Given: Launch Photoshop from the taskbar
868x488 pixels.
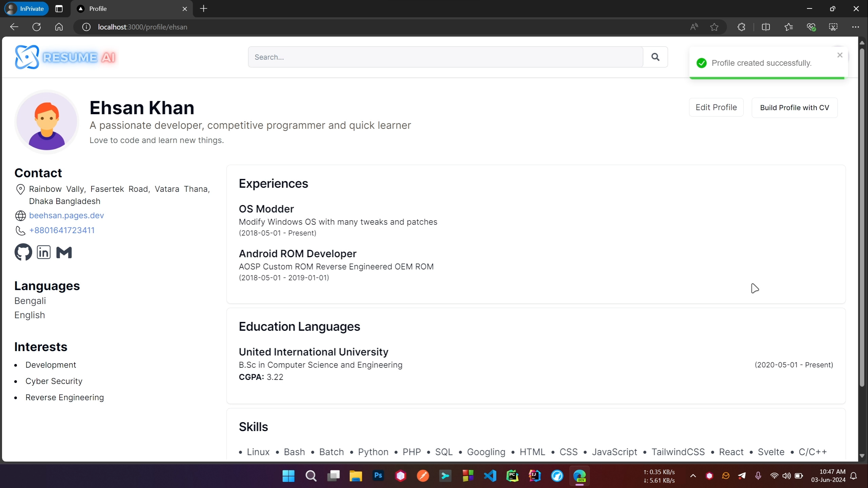Looking at the screenshot, I should [x=378, y=476].
